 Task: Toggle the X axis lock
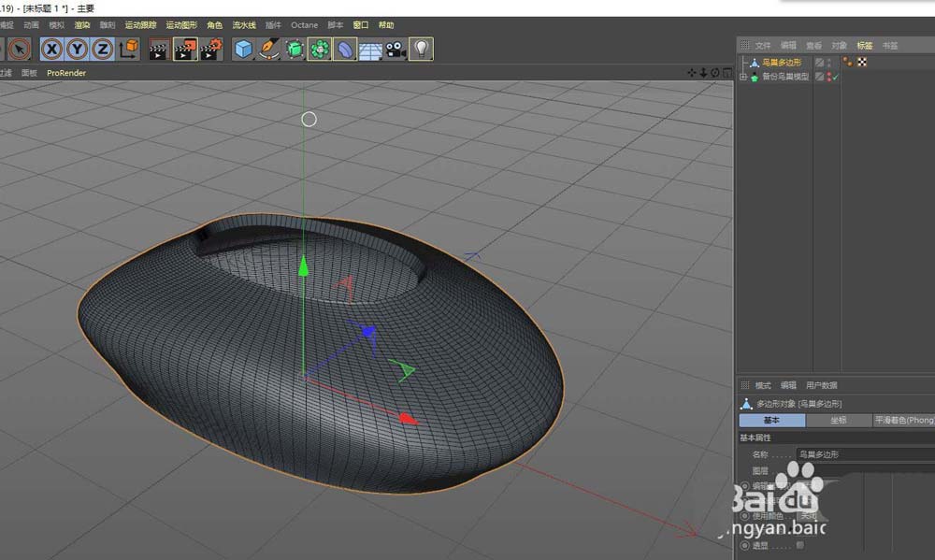51,49
